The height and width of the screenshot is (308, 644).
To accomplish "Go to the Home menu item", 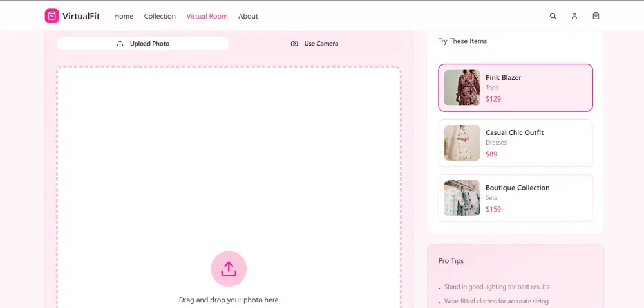I will coord(124,17).
